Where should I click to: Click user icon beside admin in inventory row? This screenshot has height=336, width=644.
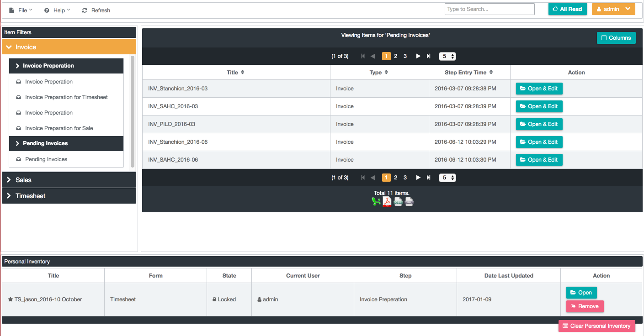click(259, 299)
